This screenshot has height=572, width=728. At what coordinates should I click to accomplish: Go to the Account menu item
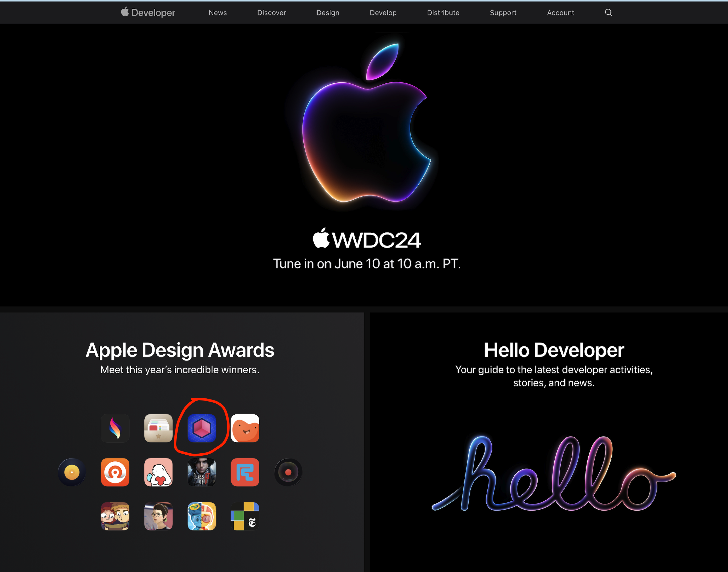coord(561,13)
